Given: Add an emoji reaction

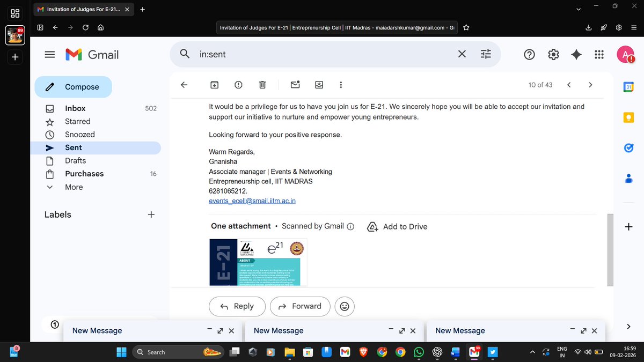Looking at the screenshot, I should 345,306.
